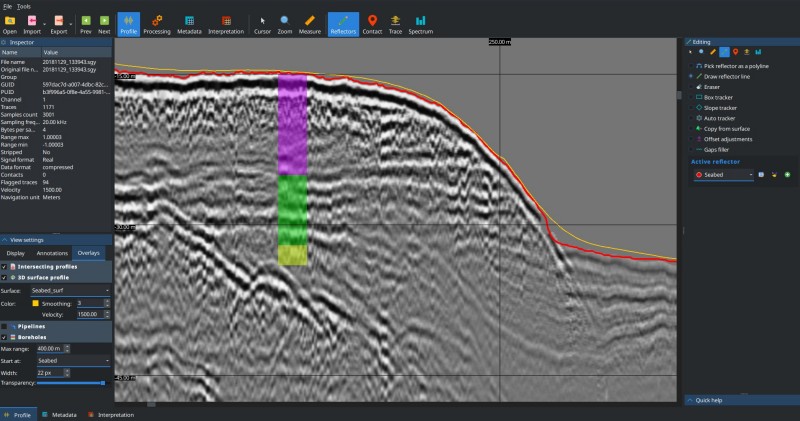Click the Import toolbar icon
Viewport: 800px width, 421px height.
(32, 24)
